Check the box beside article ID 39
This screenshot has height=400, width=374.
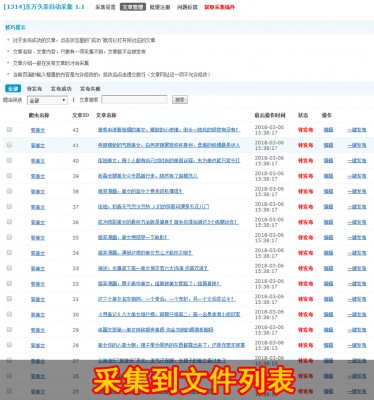pos(9,175)
